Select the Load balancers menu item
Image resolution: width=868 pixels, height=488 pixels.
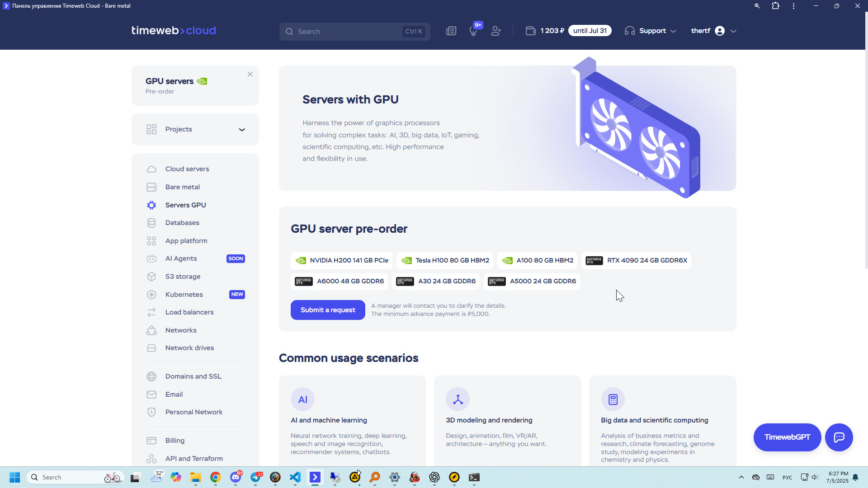click(x=189, y=312)
